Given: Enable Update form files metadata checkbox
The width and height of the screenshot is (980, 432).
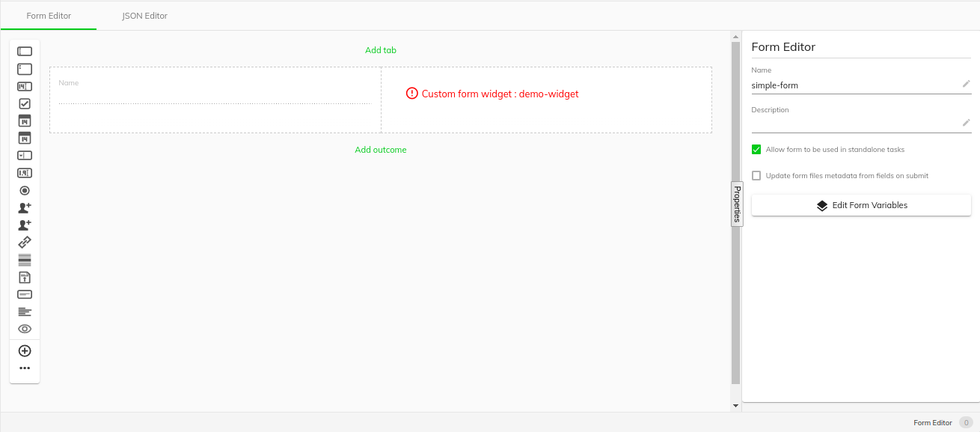Looking at the screenshot, I should (756, 176).
